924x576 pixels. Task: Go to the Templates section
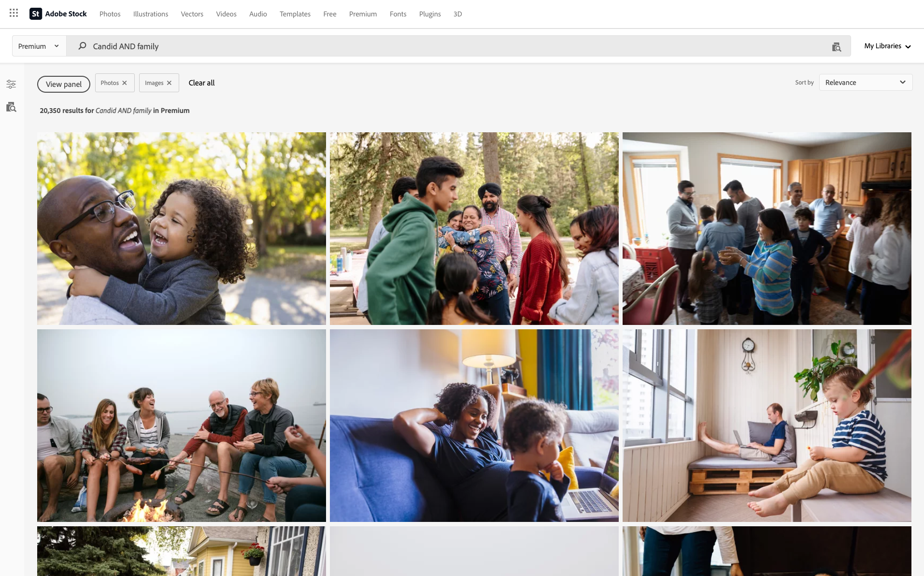coord(295,14)
